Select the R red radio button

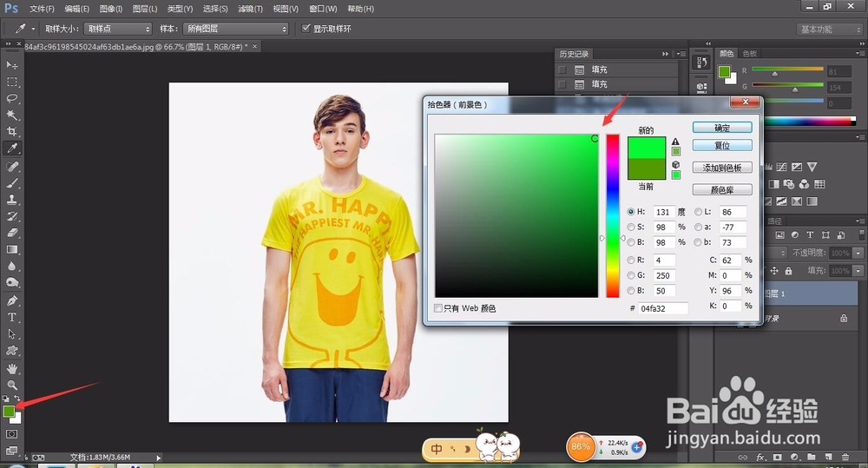point(631,260)
